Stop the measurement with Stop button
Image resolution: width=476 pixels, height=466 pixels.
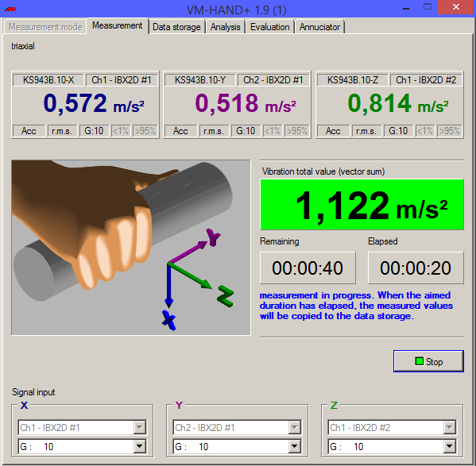pyautogui.click(x=428, y=361)
